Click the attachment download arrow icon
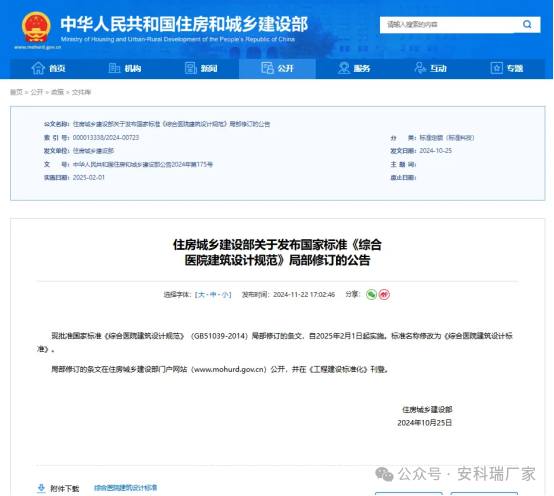Image resolution: width=554 pixels, height=496 pixels. coord(41,489)
